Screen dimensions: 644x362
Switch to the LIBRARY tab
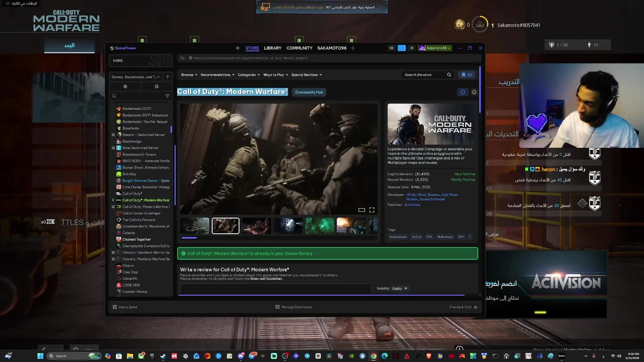tap(273, 48)
